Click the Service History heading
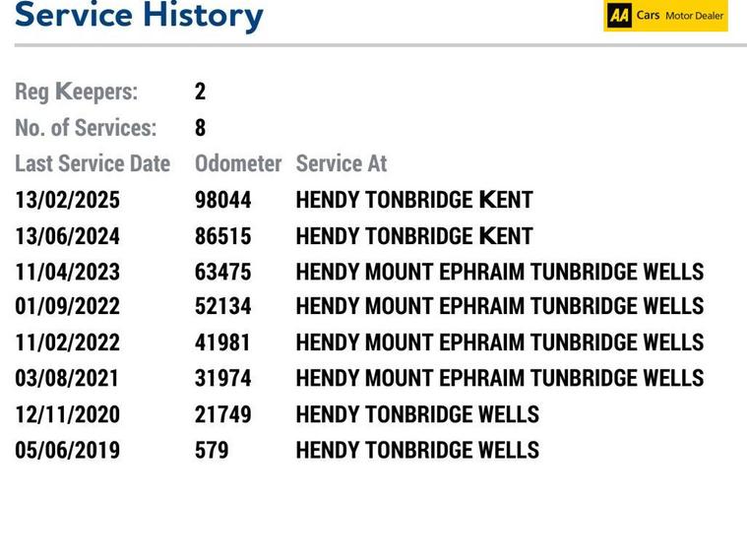This screenshot has height=560, width=747. pyautogui.click(x=139, y=15)
